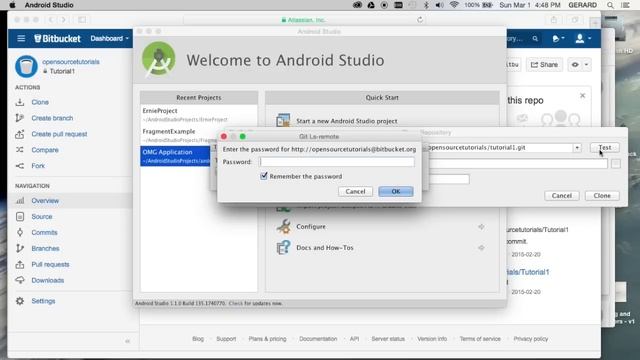
Task: Toggle the watch eye icon
Action: click(575, 64)
